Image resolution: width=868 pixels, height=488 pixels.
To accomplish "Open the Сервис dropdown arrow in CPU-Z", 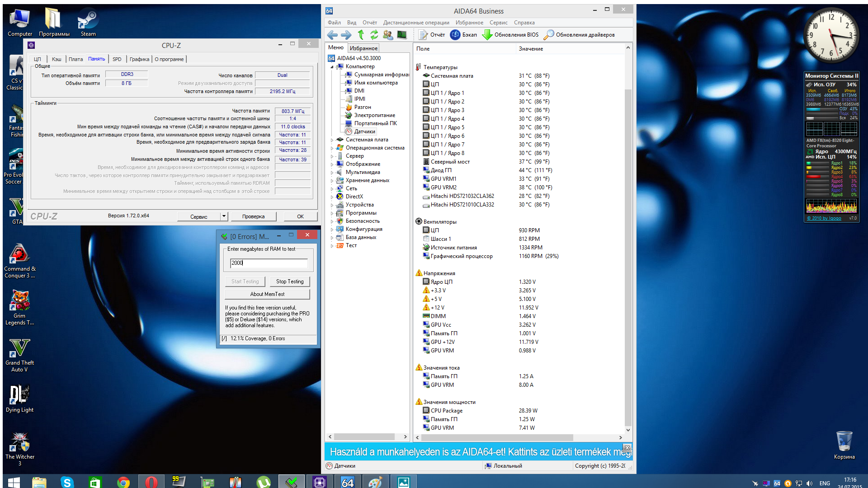I will pos(224,216).
